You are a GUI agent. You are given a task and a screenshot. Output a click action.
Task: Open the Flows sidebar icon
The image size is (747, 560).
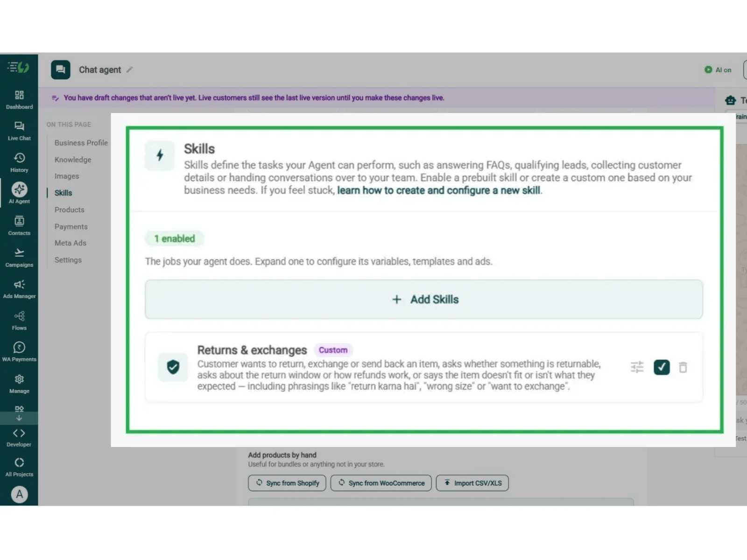(x=19, y=321)
